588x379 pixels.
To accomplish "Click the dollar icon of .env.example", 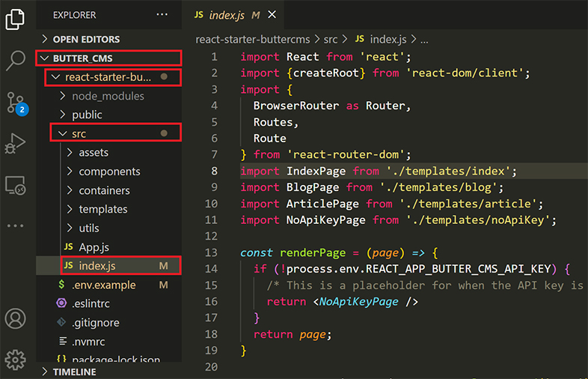I will pos(61,285).
